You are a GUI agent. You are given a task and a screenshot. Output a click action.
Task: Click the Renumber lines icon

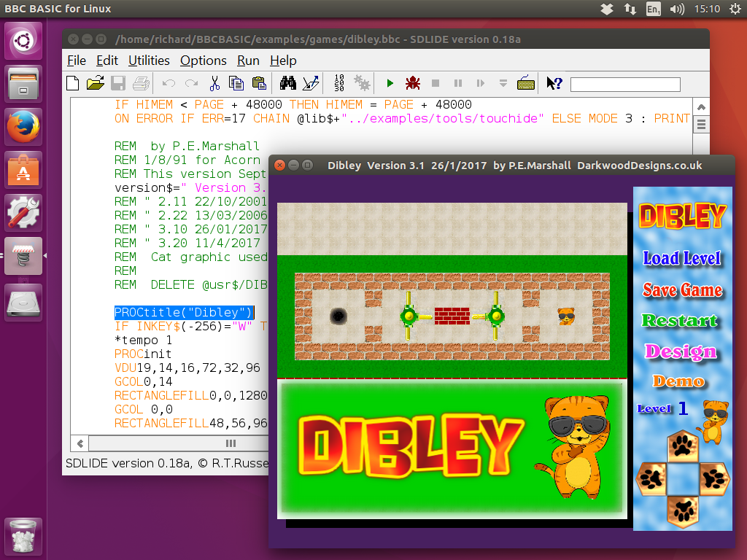click(x=339, y=83)
